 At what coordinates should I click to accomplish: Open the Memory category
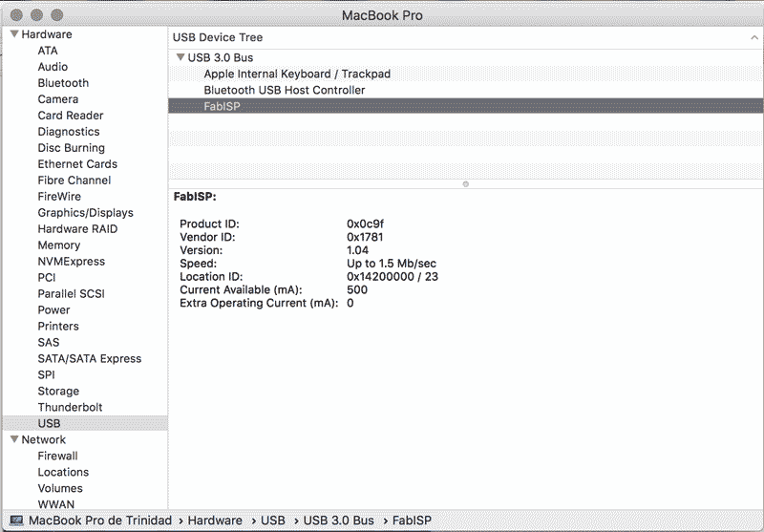[x=59, y=245]
